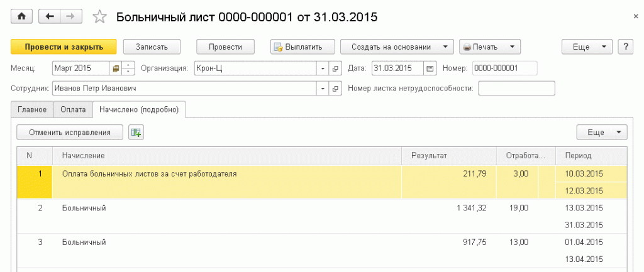
Task: Click period end date 13.04.2015
Action: (x=584, y=259)
